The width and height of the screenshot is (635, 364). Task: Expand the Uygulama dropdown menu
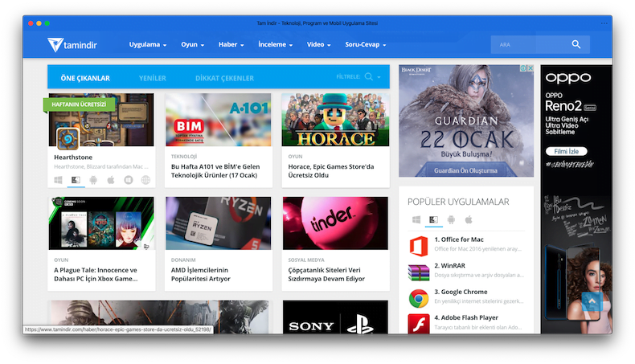pyautogui.click(x=148, y=44)
